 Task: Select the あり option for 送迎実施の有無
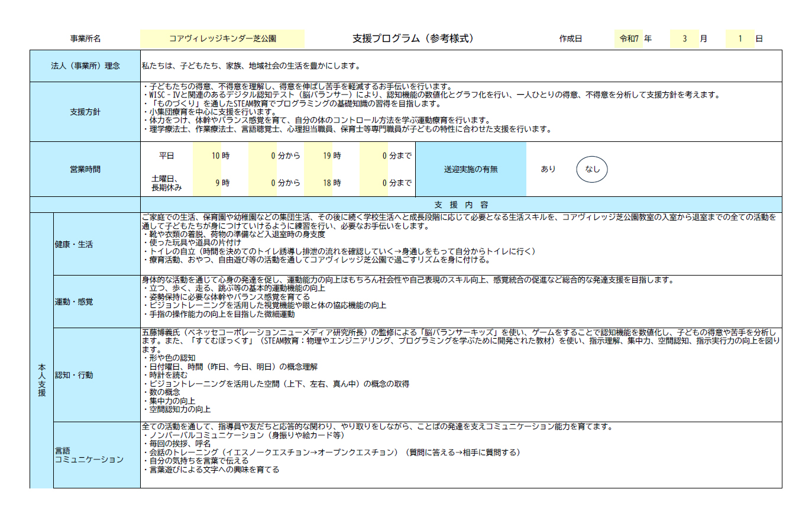(548, 169)
